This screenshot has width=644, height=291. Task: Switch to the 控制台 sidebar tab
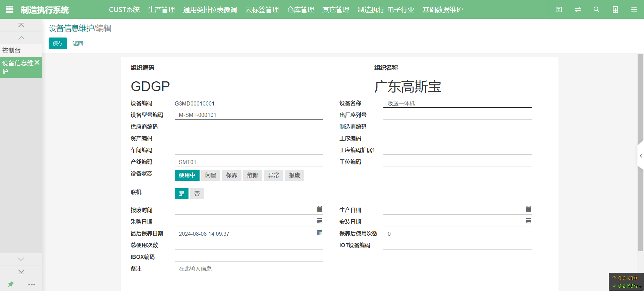[21, 50]
